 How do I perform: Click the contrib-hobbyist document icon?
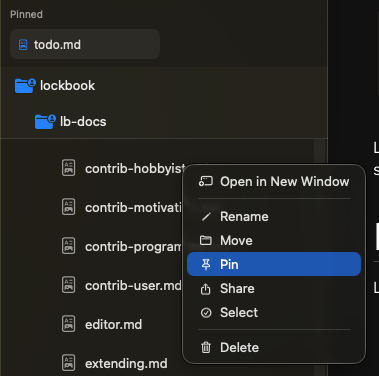click(68, 168)
